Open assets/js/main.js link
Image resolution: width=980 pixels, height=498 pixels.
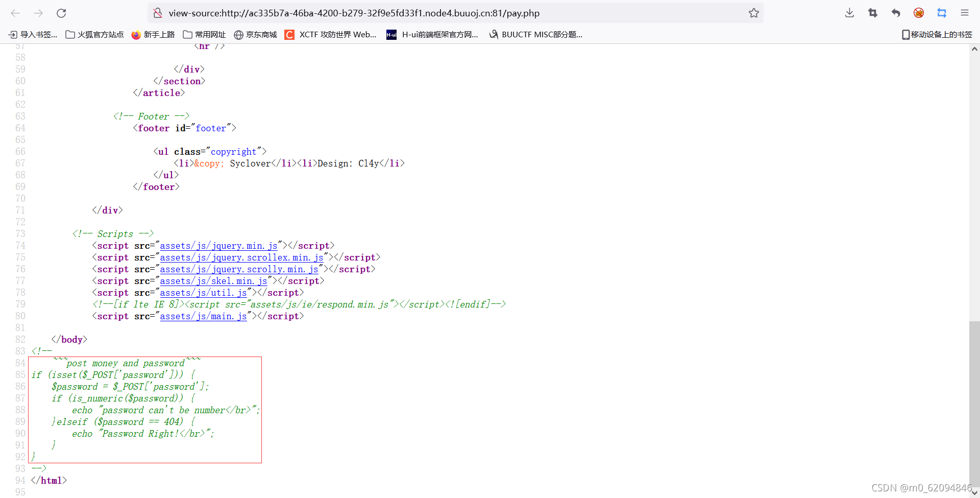(203, 316)
